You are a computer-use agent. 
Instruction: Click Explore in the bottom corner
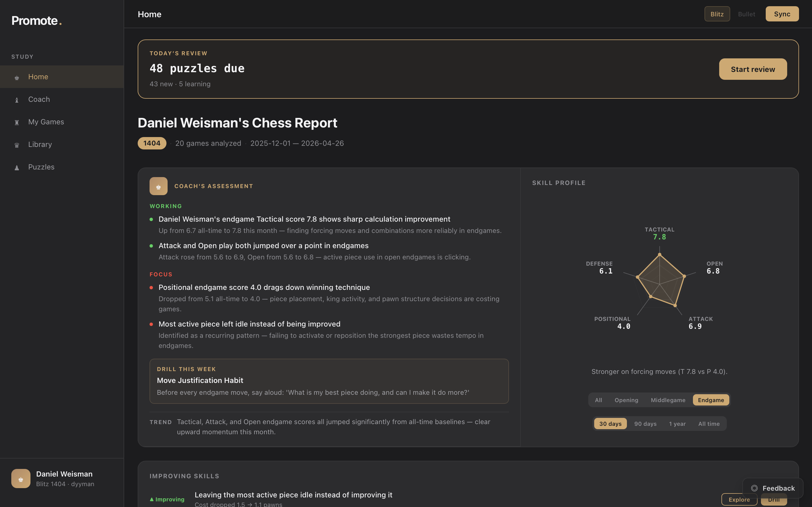pyautogui.click(x=739, y=499)
